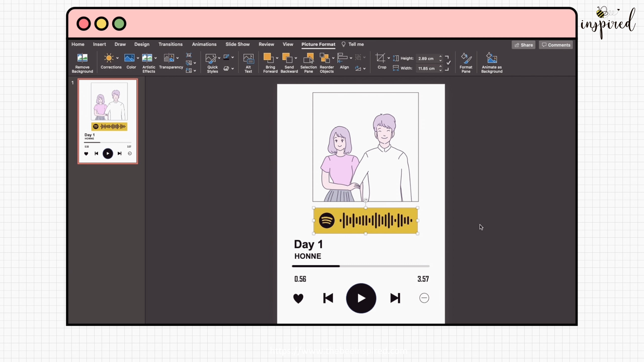Open the View tab

[288, 44]
